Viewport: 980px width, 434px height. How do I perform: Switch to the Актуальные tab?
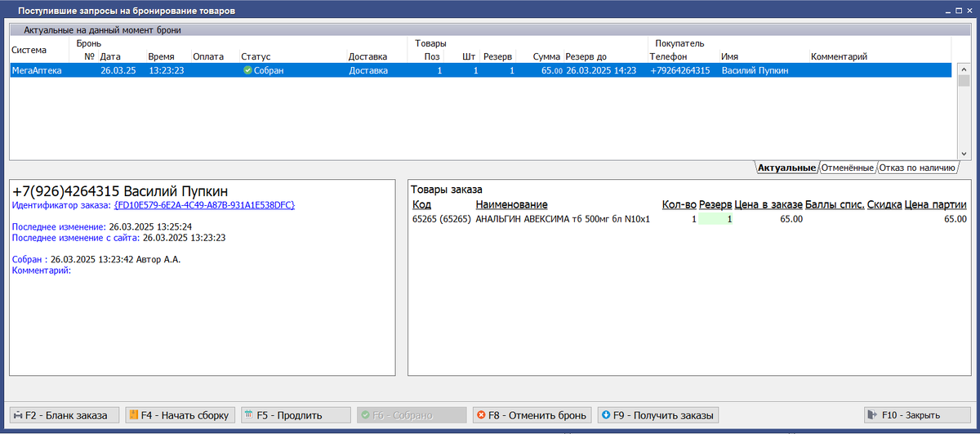[786, 168]
